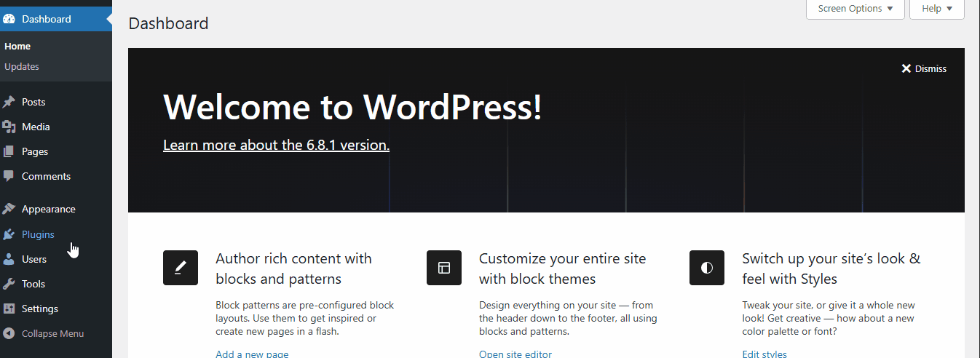Viewport: 980px width, 358px height.
Task: Open the Tools menu label
Action: (33, 284)
